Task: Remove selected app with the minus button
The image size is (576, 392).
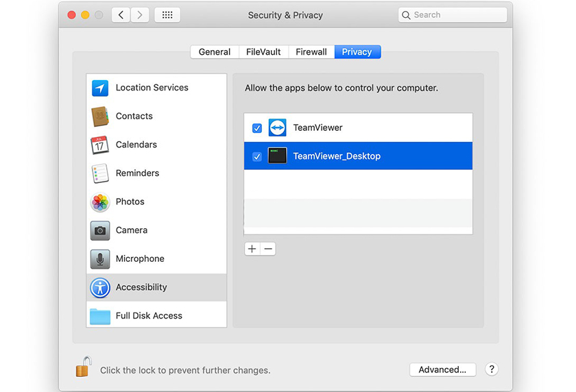Action: (x=268, y=249)
